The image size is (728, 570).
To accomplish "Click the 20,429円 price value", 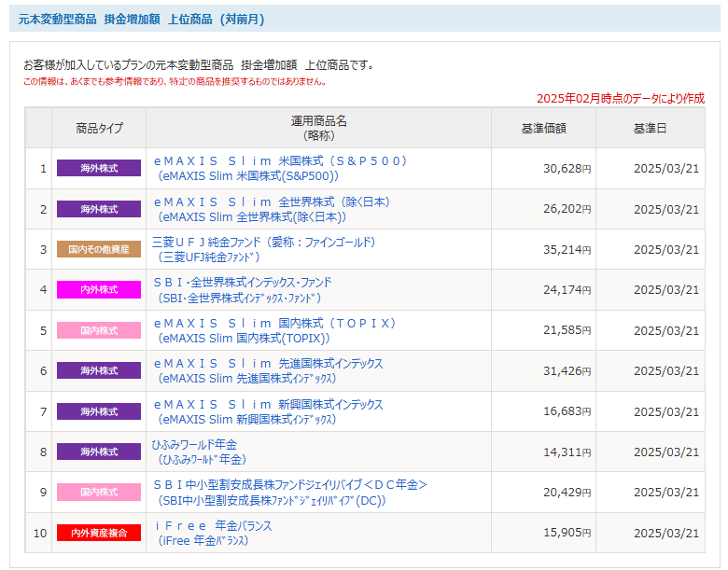I will pos(567,492).
